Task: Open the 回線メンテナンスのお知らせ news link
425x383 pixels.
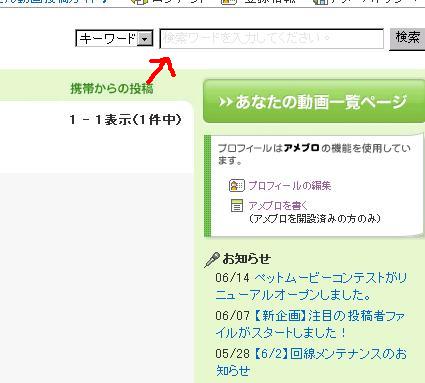Action: [x=311, y=362]
